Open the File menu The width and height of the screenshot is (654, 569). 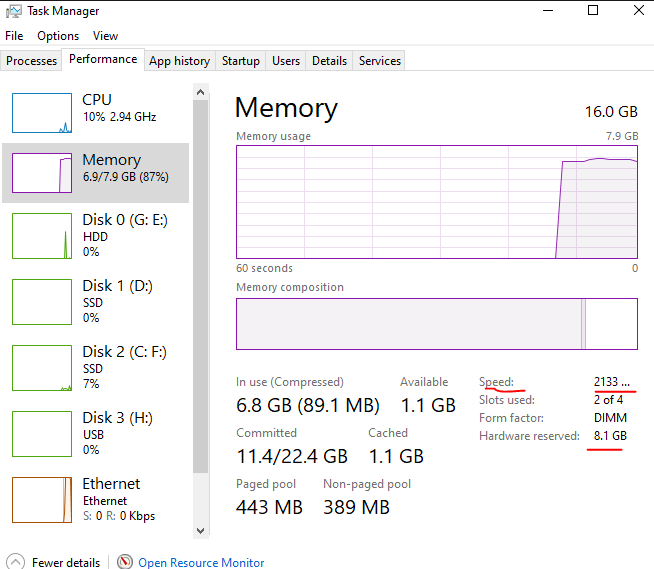click(x=14, y=36)
